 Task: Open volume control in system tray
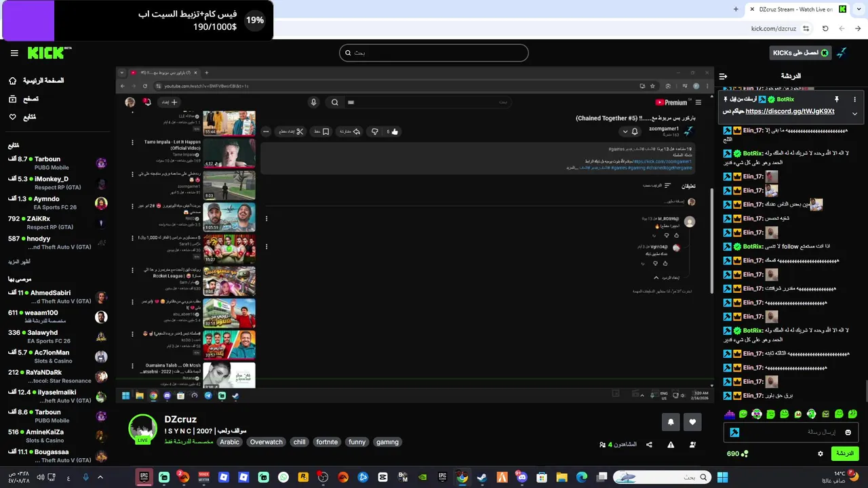(41, 477)
